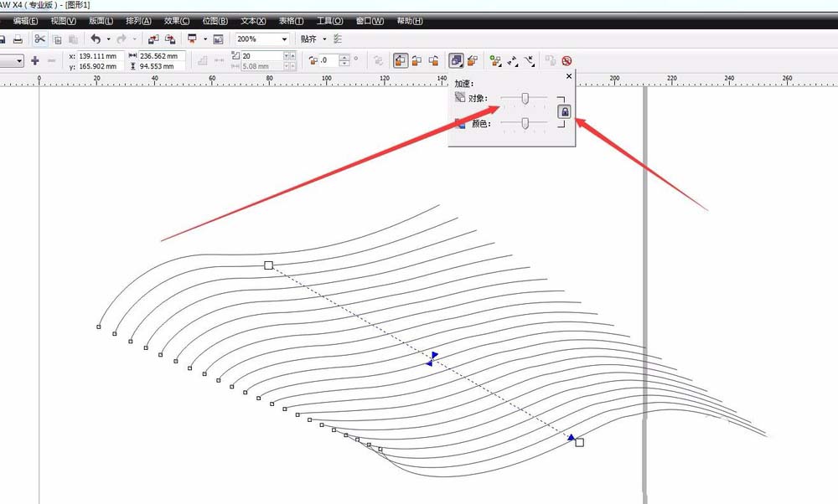
Task: Open Path properties icon
Action: coord(530,60)
